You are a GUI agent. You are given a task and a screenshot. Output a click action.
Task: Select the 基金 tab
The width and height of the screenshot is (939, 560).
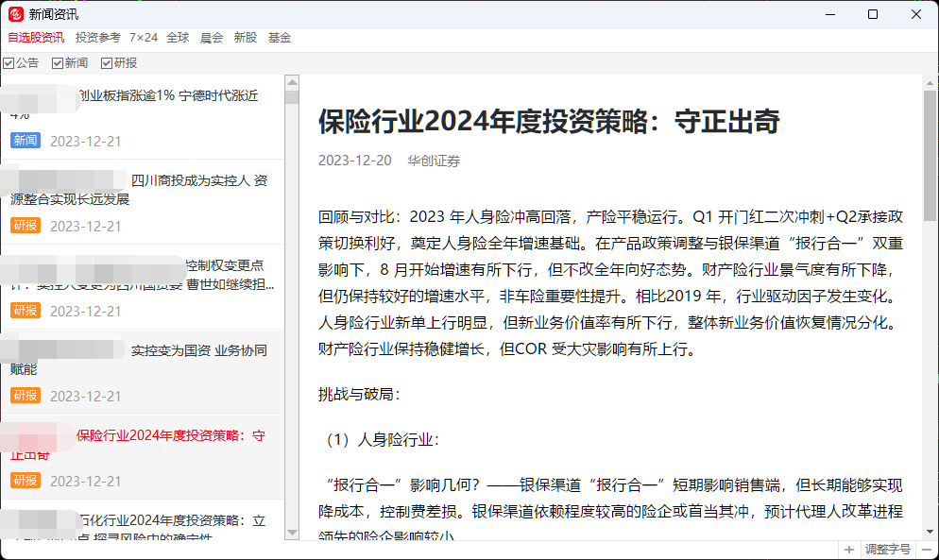click(280, 38)
